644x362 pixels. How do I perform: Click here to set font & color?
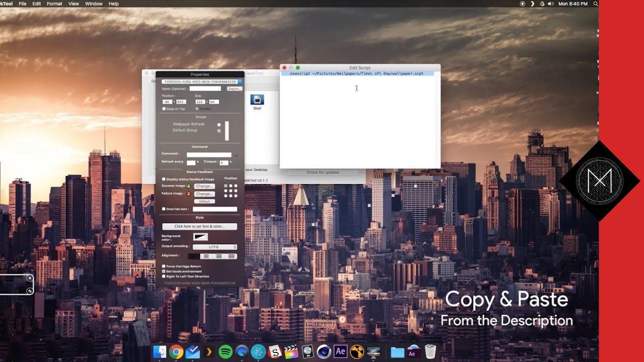coord(199,226)
